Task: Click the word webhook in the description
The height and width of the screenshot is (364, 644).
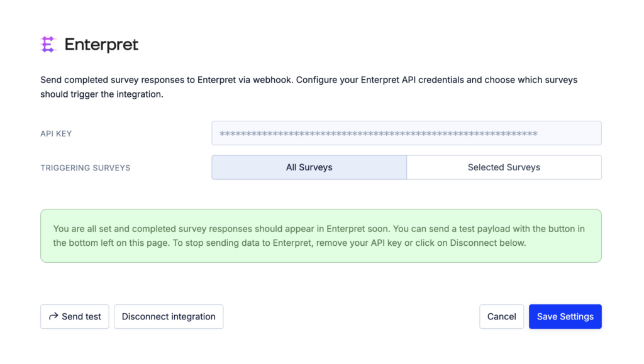Action: point(272,80)
